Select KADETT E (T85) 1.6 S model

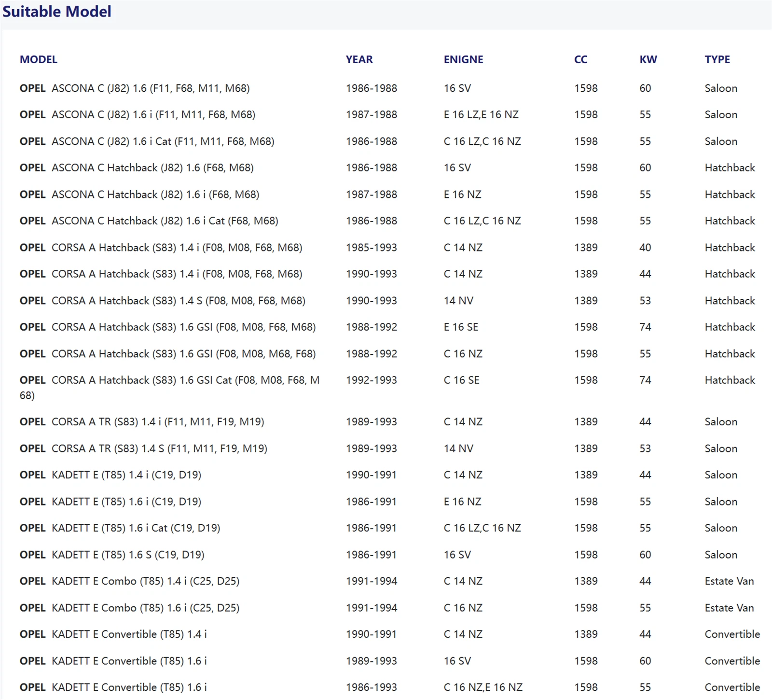112,555
